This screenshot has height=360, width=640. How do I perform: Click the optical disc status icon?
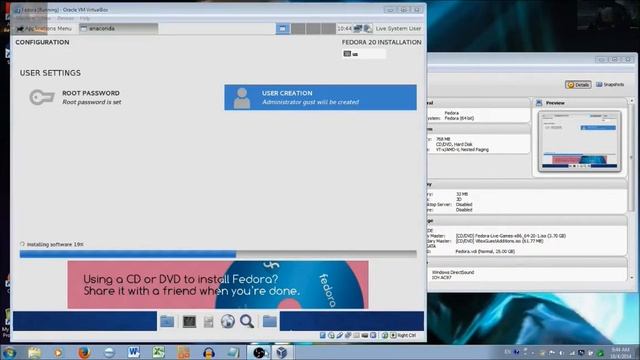coord(331,336)
